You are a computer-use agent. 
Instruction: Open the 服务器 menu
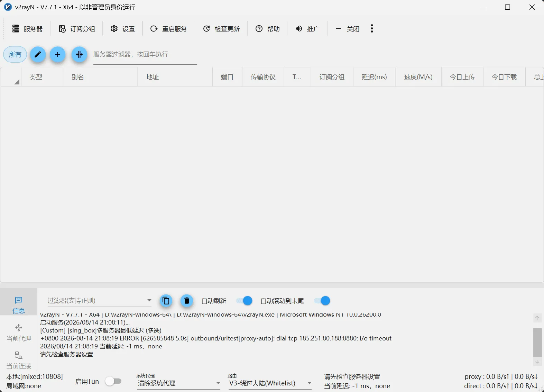pyautogui.click(x=27, y=29)
